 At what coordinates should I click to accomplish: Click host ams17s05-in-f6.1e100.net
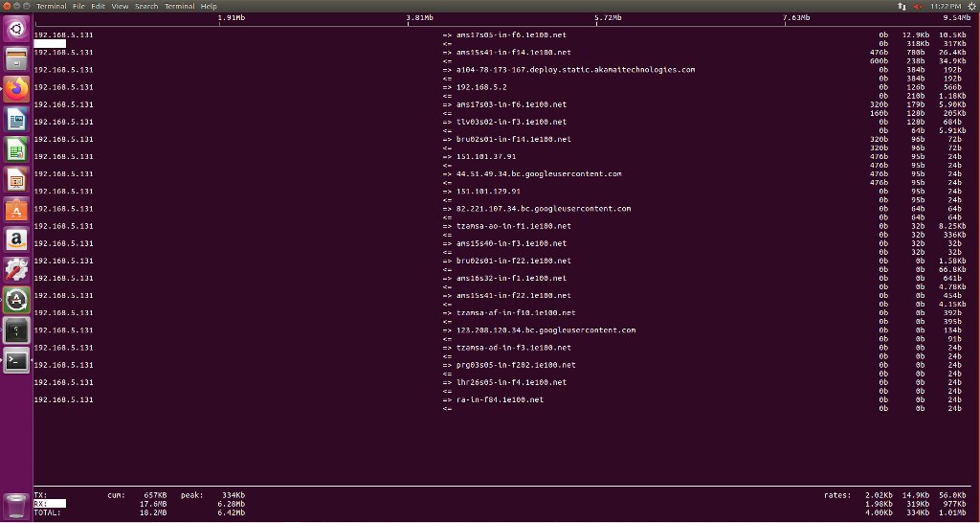coord(511,35)
